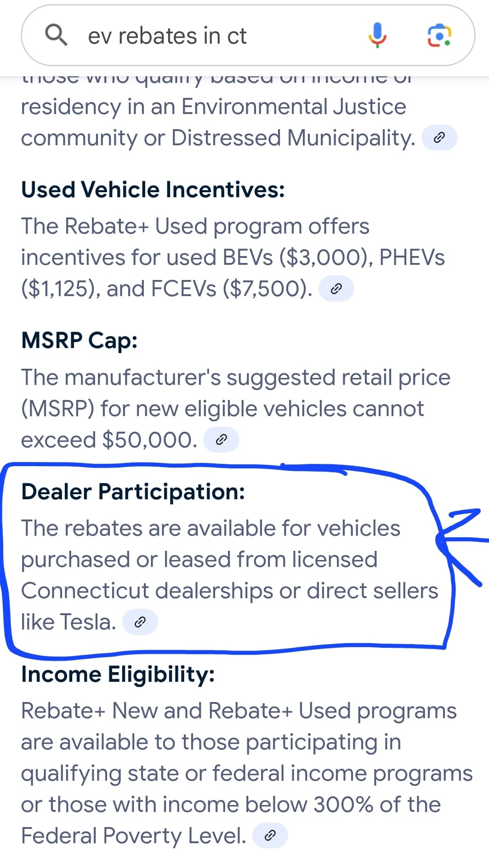Open the citation link after 'FCEVs ($7,500)'
Image resolution: width=489 pixels, height=868 pixels.
(336, 288)
